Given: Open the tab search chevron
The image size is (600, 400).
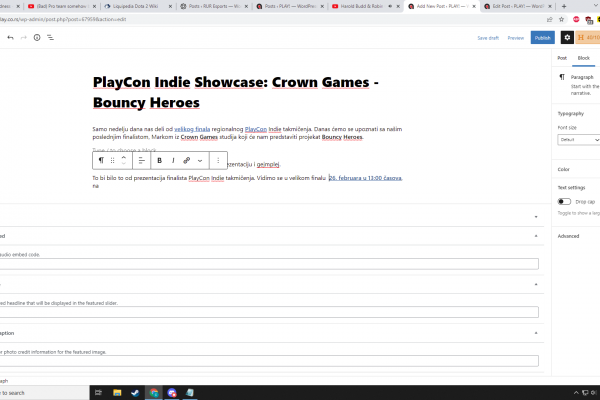Looking at the screenshot, I should pyautogui.click(x=596, y=5).
